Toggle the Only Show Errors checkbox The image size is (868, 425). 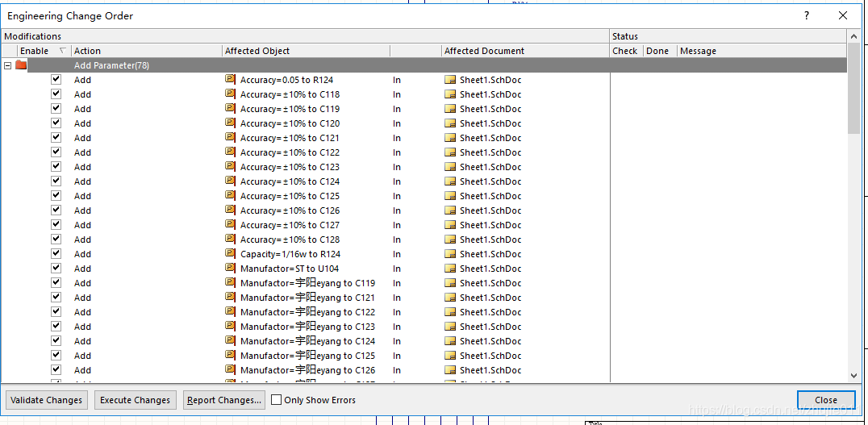(x=277, y=400)
